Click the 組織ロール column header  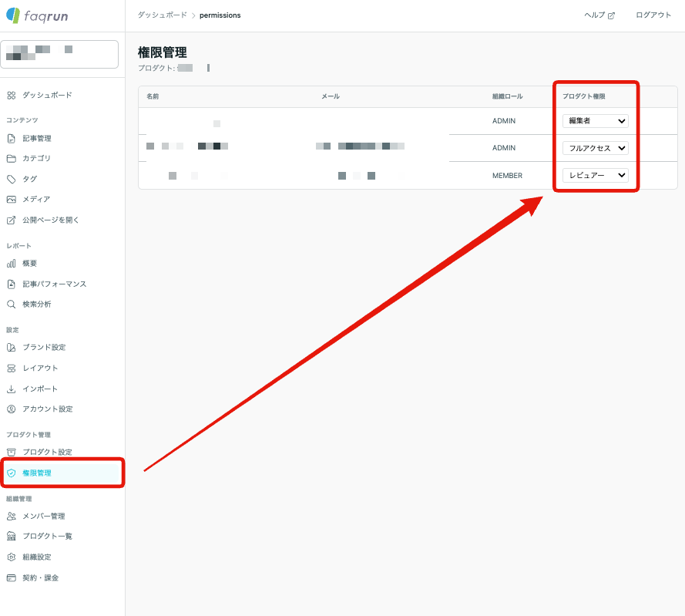(507, 96)
